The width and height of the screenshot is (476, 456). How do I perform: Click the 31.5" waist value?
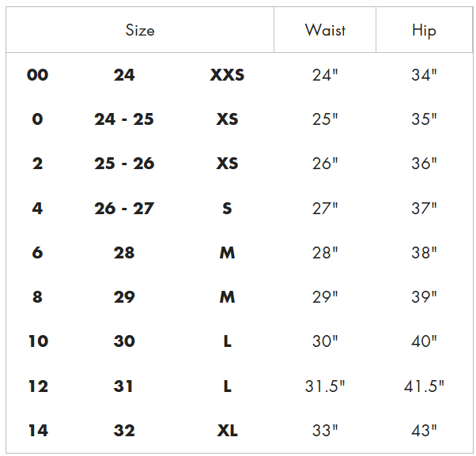[x=325, y=386]
